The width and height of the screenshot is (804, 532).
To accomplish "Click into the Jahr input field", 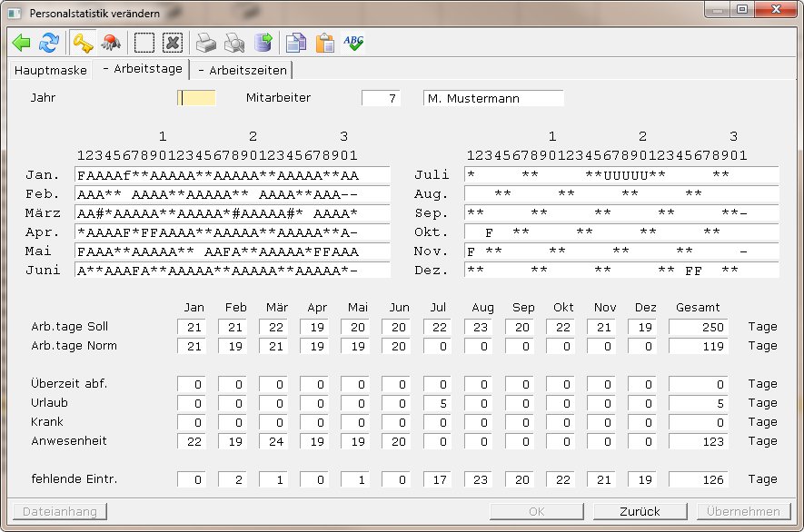I will pyautogui.click(x=196, y=98).
